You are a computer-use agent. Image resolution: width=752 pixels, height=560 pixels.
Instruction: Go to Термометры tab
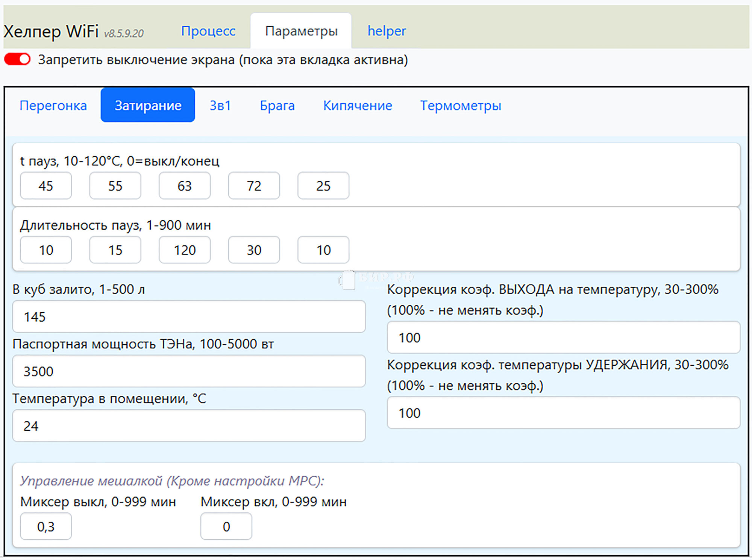coord(461,106)
